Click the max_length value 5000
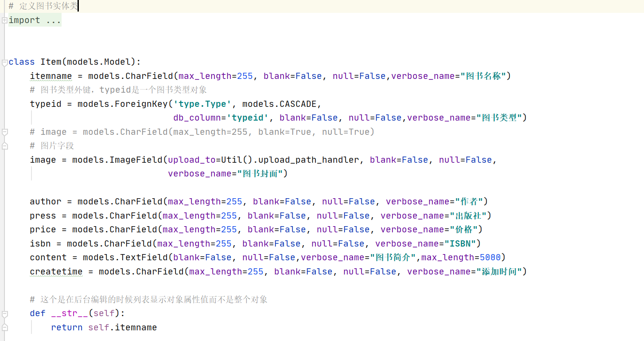644x341 pixels. [490, 258]
